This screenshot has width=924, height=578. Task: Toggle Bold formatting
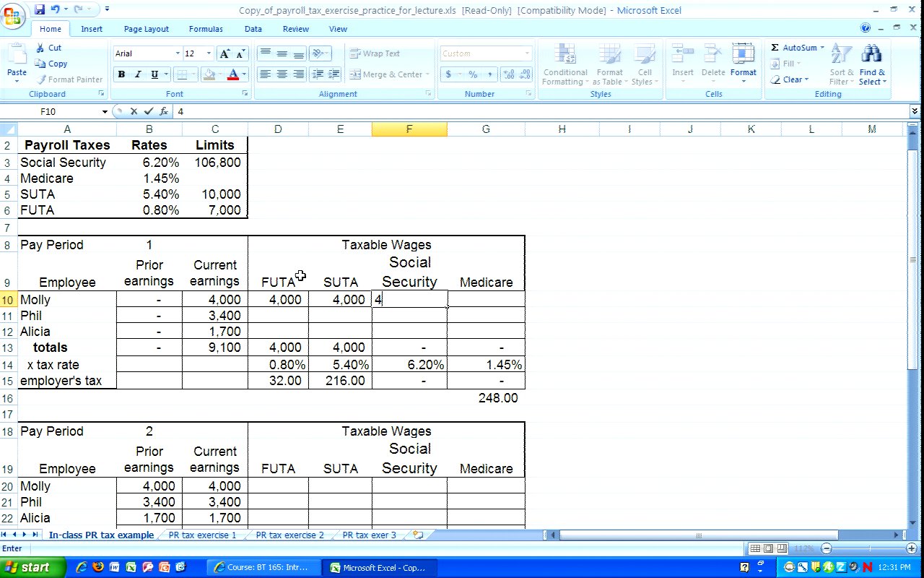121,74
